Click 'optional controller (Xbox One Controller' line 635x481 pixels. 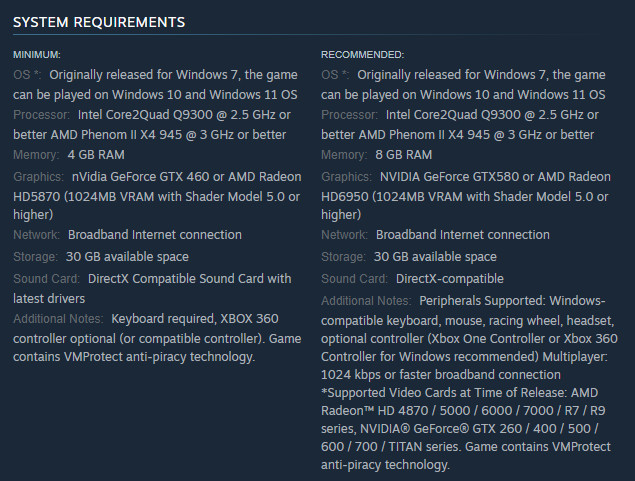pos(469,338)
